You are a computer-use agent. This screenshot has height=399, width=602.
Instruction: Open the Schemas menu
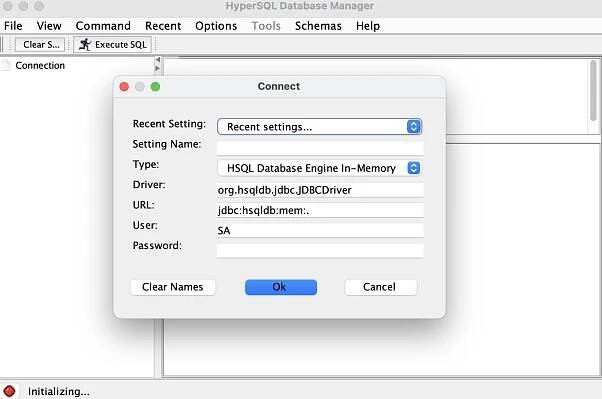tap(318, 26)
